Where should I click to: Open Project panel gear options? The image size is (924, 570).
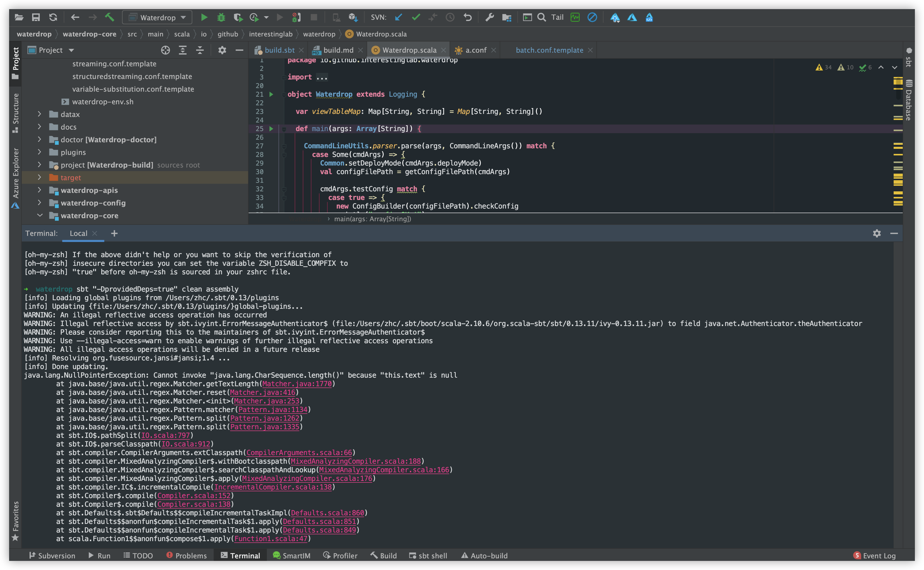click(x=222, y=50)
